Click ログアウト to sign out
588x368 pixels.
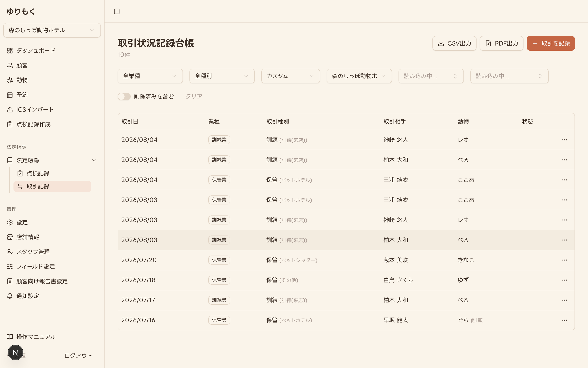78,356
